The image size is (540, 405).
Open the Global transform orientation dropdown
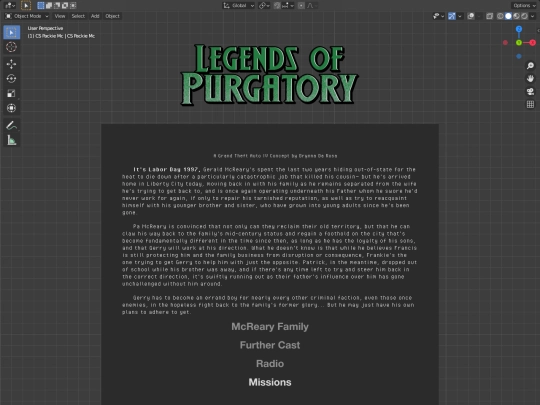pos(239,6)
